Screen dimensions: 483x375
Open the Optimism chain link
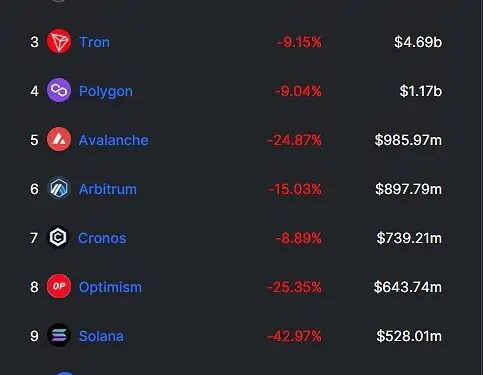pyautogui.click(x=110, y=287)
